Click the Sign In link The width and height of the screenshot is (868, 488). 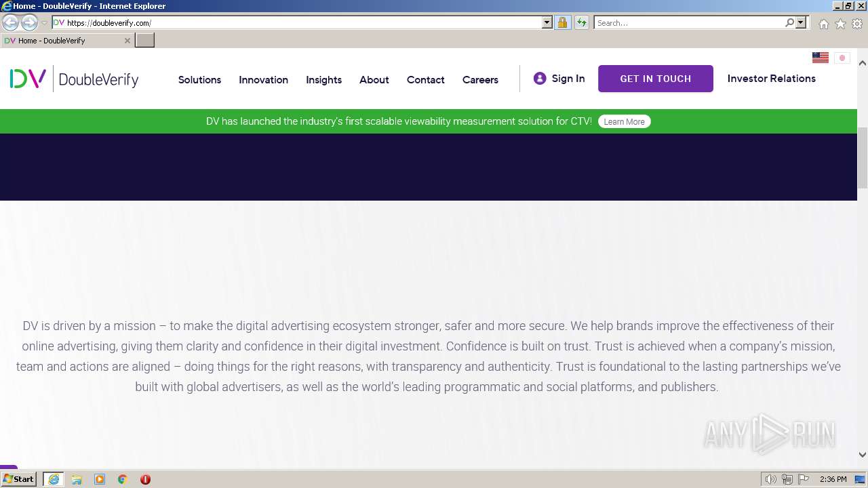pos(568,79)
